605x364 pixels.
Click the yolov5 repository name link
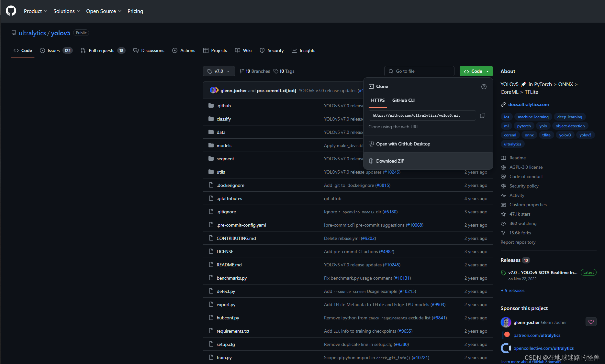point(61,33)
